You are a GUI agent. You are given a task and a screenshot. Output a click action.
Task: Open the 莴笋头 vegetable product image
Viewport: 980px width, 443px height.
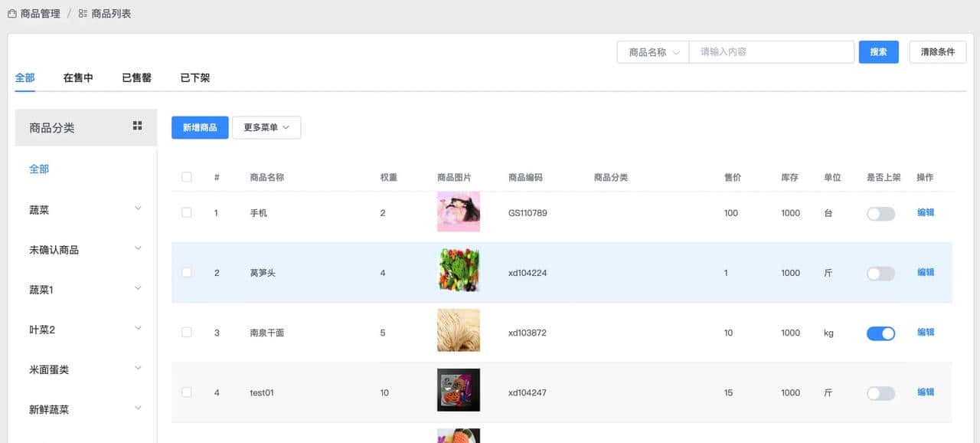click(458, 271)
